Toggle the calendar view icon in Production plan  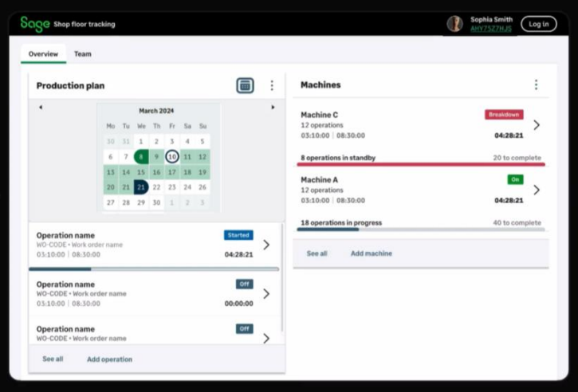point(245,85)
